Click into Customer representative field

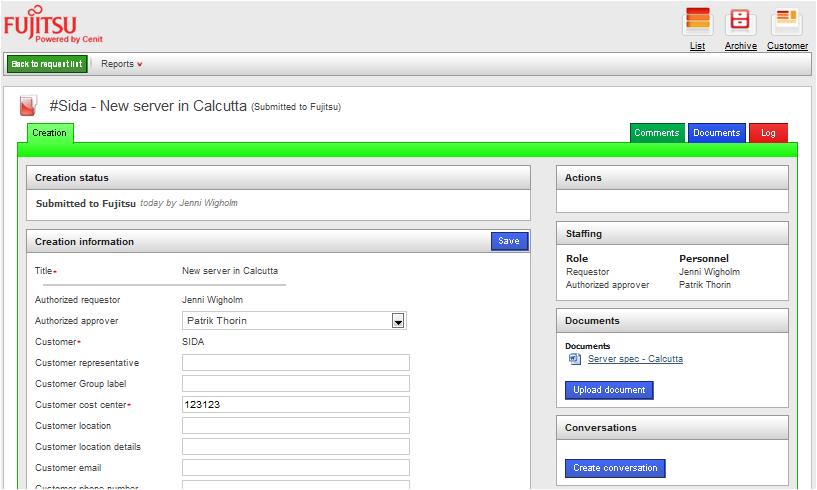point(295,362)
